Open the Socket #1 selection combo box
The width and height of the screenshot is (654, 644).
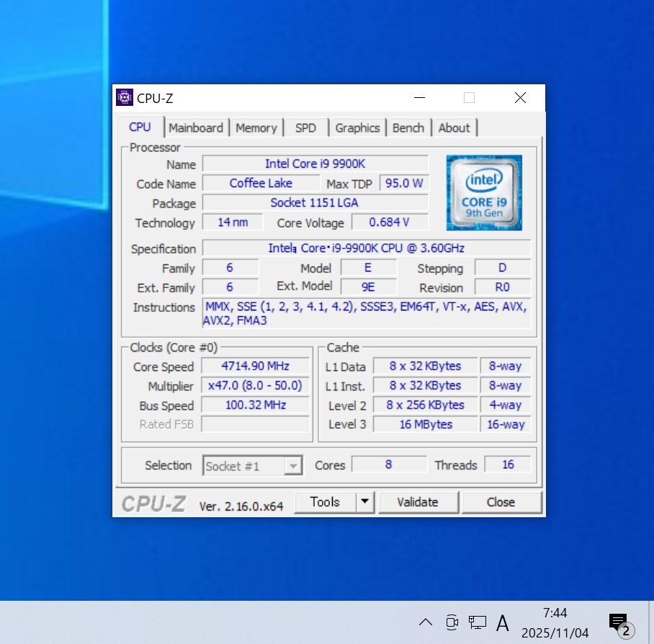tap(252, 466)
